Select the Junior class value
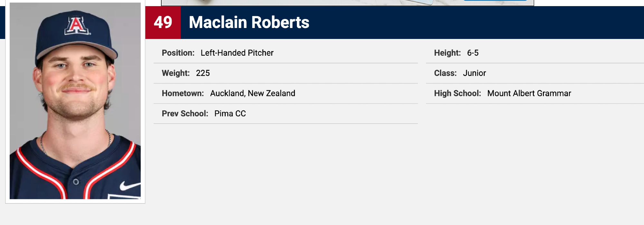The width and height of the screenshot is (644, 225). point(474,73)
